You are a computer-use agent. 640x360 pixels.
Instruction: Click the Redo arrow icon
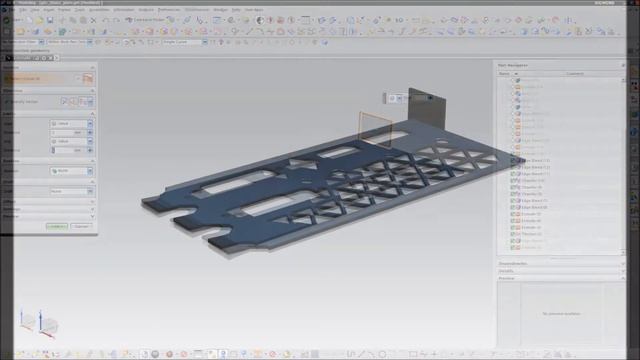tap(116, 20)
